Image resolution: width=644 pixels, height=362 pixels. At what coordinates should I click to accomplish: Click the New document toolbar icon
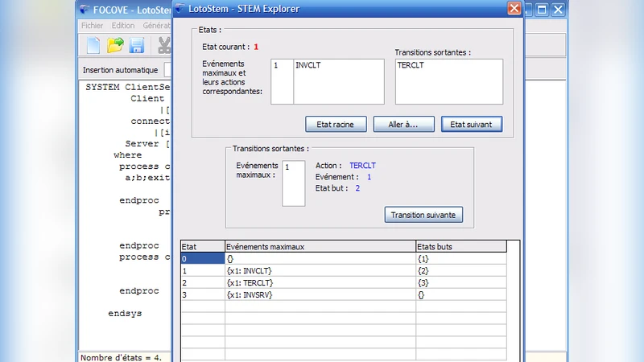[93, 45]
